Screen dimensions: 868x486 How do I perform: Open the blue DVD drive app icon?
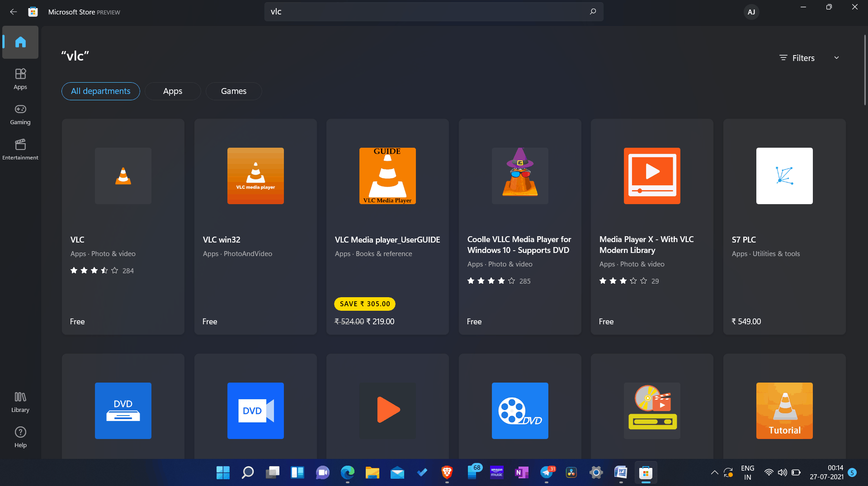pos(123,411)
